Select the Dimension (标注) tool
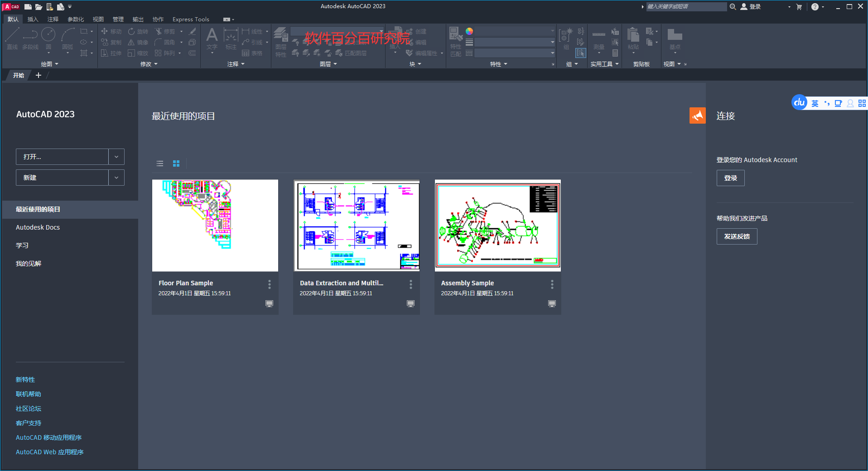 tap(231, 38)
